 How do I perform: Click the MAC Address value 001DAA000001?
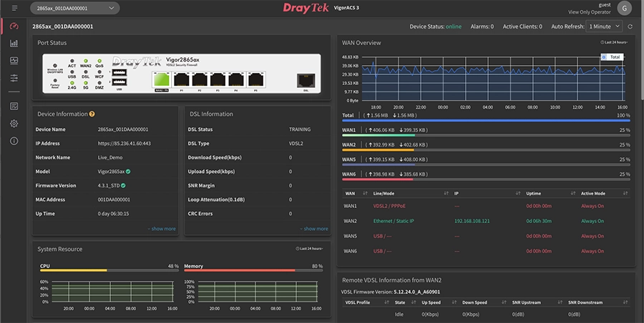[114, 200]
